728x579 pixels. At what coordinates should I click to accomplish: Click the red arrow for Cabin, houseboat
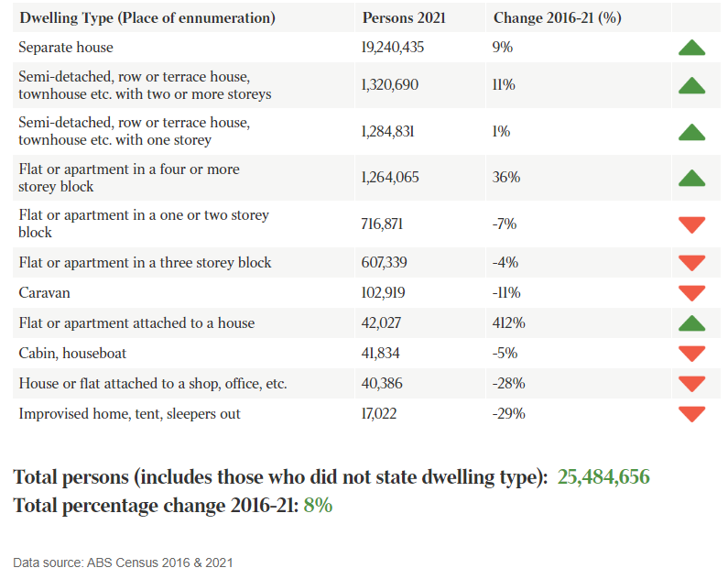coord(691,354)
